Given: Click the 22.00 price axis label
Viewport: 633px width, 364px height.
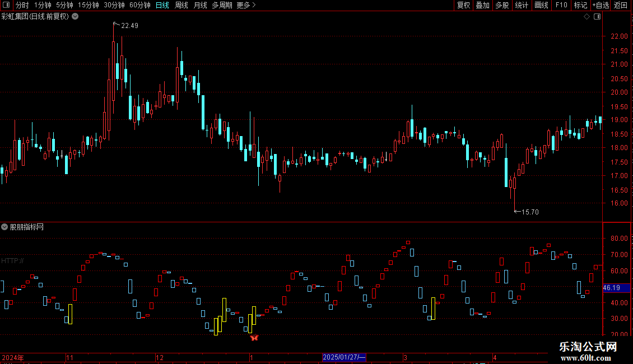Looking at the screenshot, I should (x=619, y=36).
